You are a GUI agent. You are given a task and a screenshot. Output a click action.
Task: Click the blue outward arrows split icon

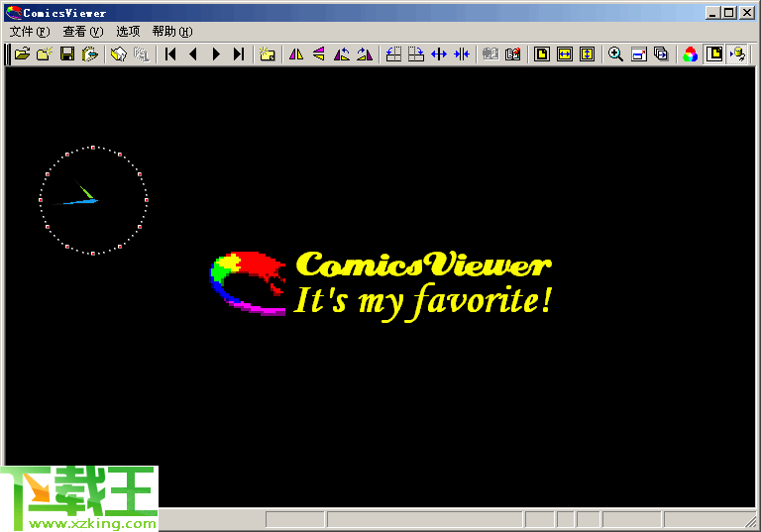pos(439,53)
